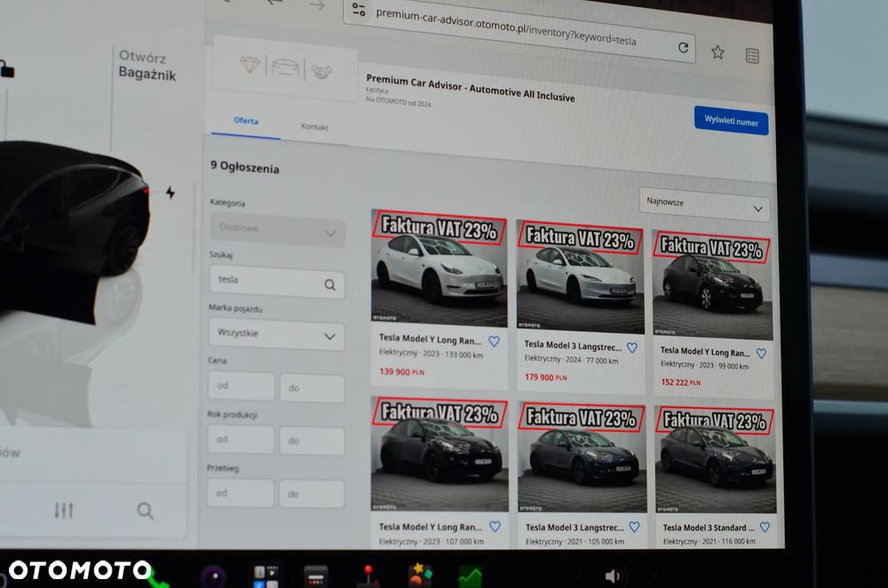The height and width of the screenshot is (588, 888).
Task: Reload the page with the refresh icon
Action: (x=683, y=48)
